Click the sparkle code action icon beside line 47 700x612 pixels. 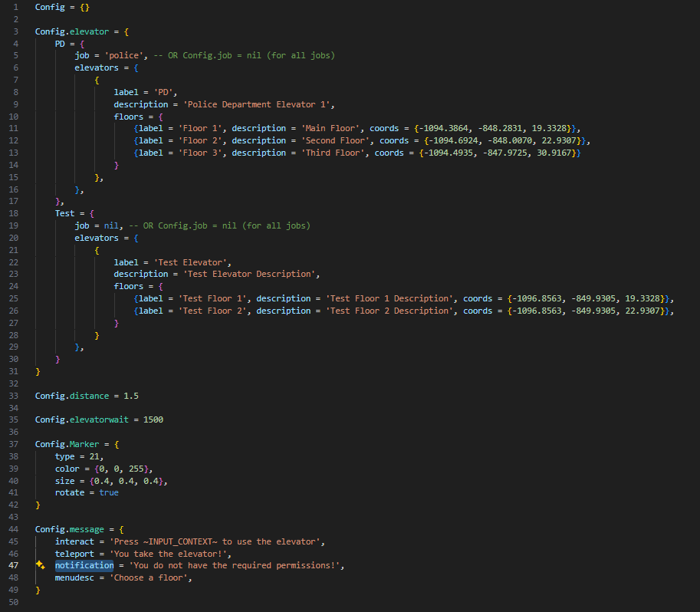40,565
